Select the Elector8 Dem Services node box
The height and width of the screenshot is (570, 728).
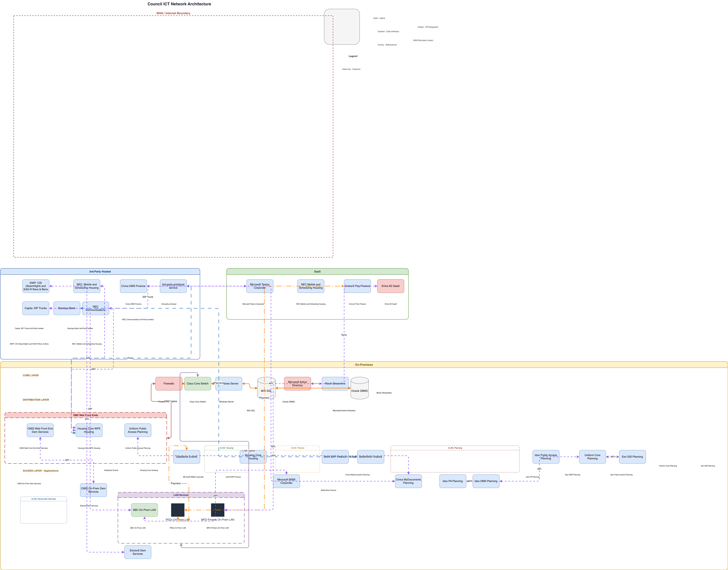(x=138, y=552)
